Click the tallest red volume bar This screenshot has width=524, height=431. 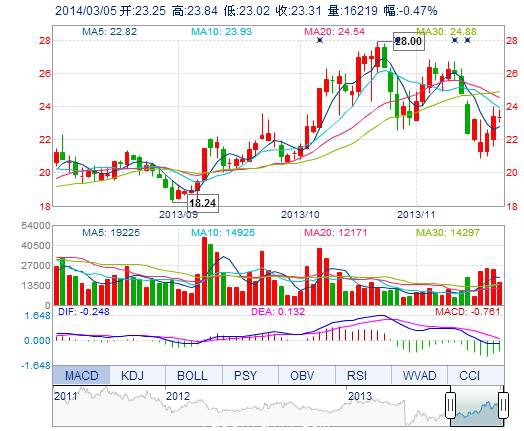click(204, 271)
